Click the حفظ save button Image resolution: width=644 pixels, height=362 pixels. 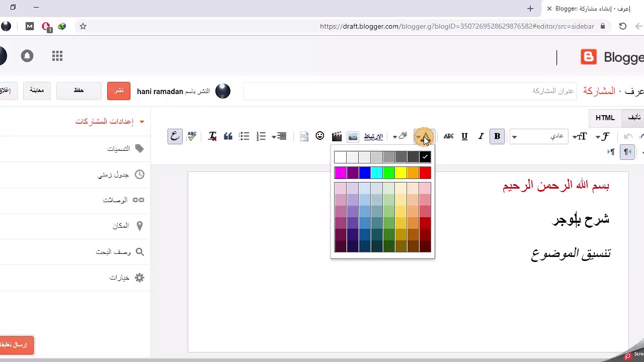pos(78,90)
